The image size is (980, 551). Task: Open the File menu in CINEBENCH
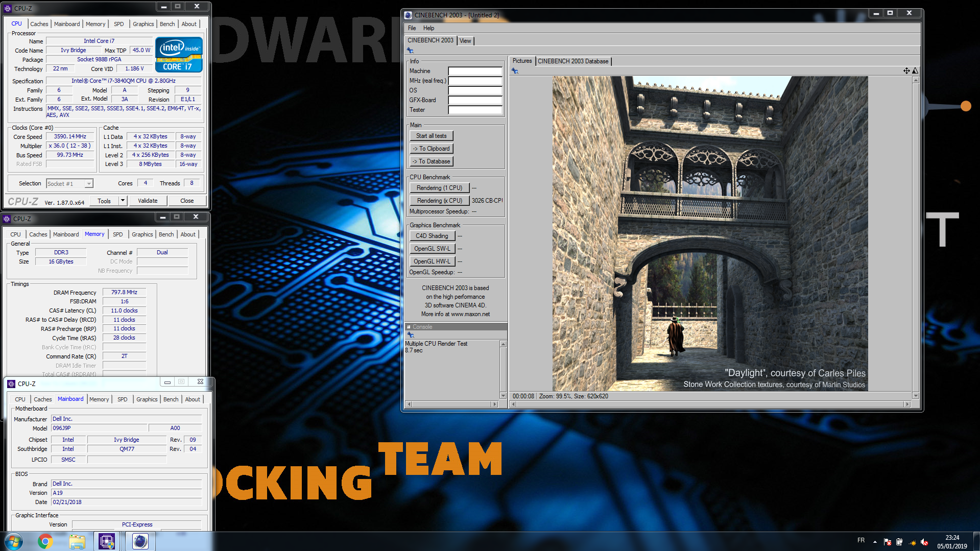(412, 28)
